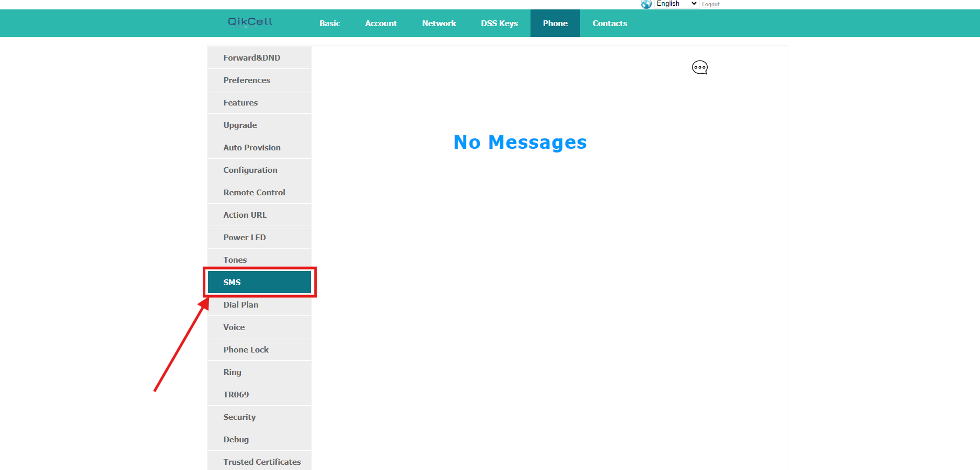
Task: Click the Logout link
Action: point(710,4)
